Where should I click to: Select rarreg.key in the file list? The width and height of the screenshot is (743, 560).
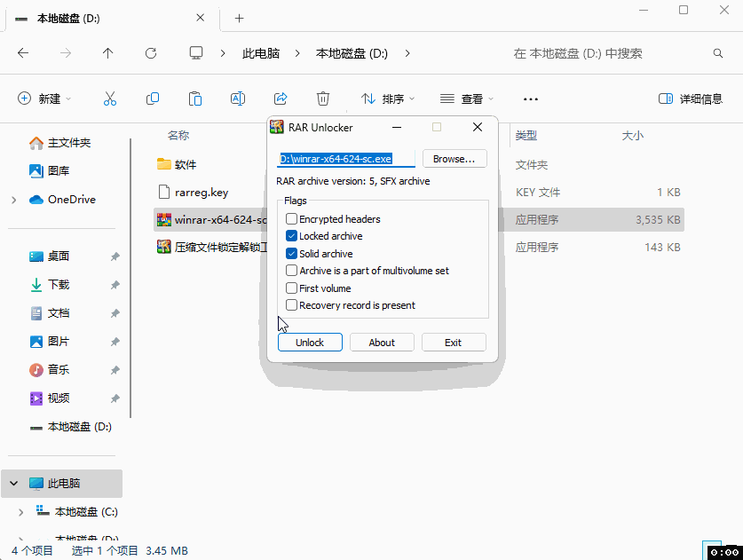[x=201, y=192]
